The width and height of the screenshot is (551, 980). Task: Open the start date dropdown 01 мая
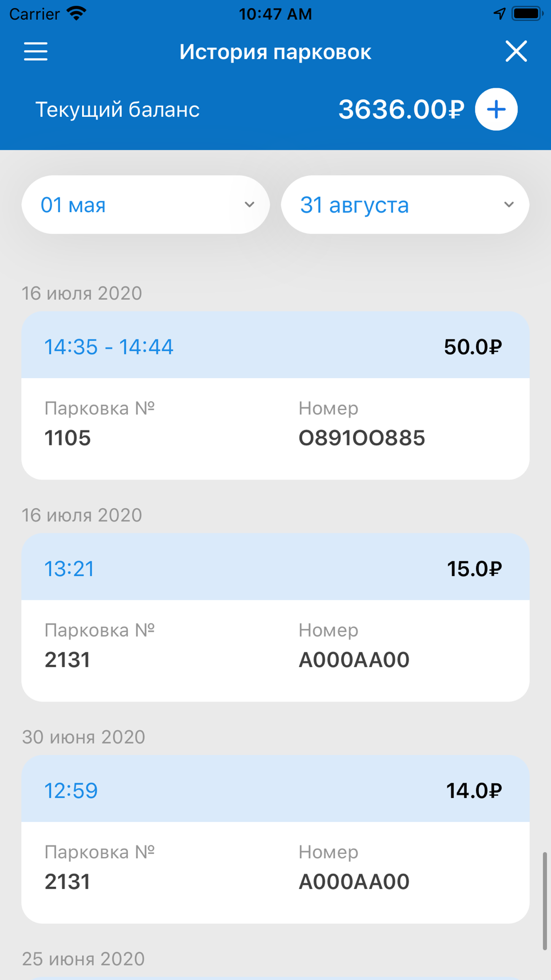[x=145, y=204]
